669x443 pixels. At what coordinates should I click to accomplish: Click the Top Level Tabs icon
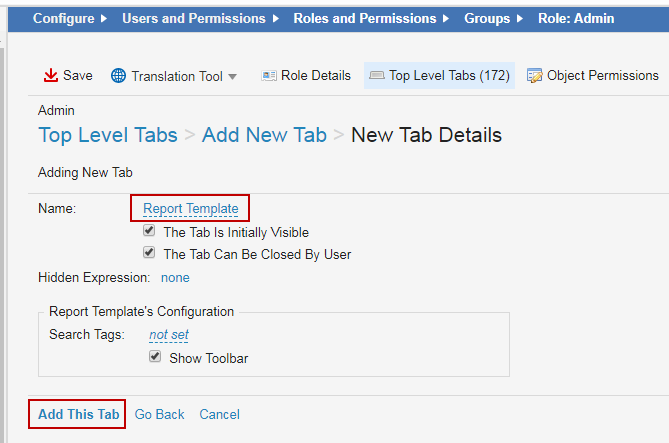[x=376, y=76]
